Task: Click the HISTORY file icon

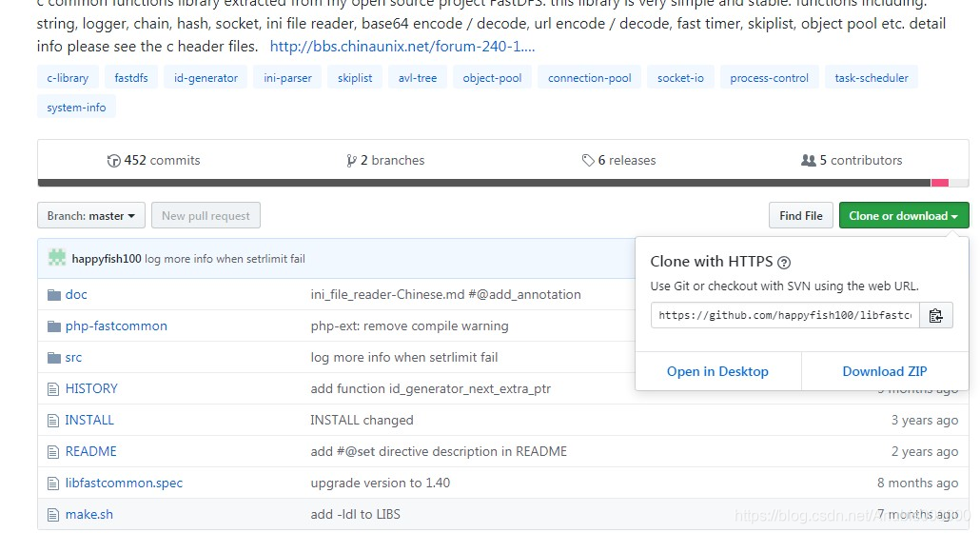Action: [x=53, y=389]
